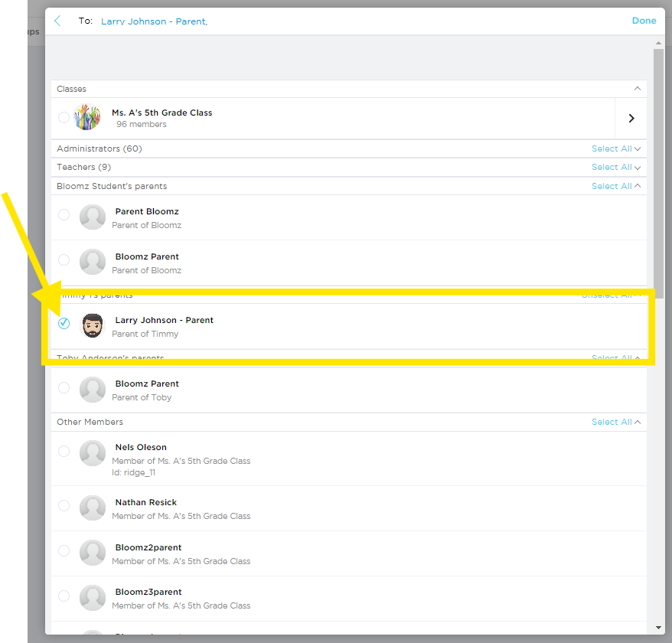This screenshot has width=672, height=643.
Task: Click Ms. A's 5th Grade Class rainbow-hands icon
Action: (x=87, y=117)
